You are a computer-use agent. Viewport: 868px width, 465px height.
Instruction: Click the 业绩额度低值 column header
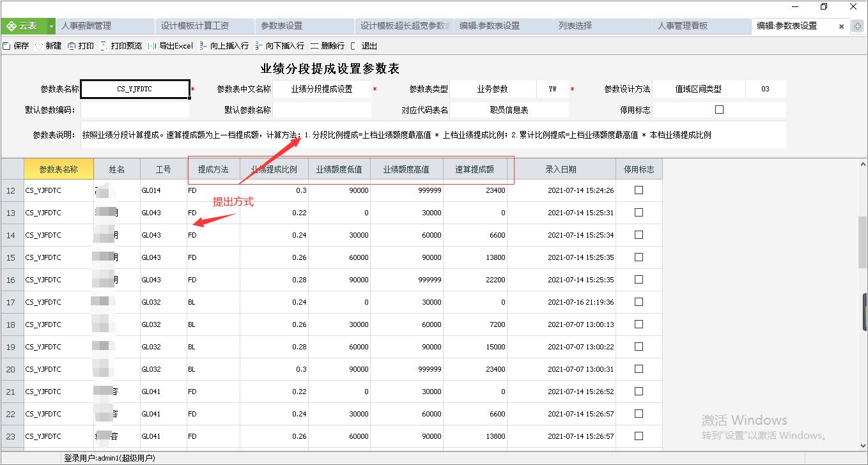339,169
